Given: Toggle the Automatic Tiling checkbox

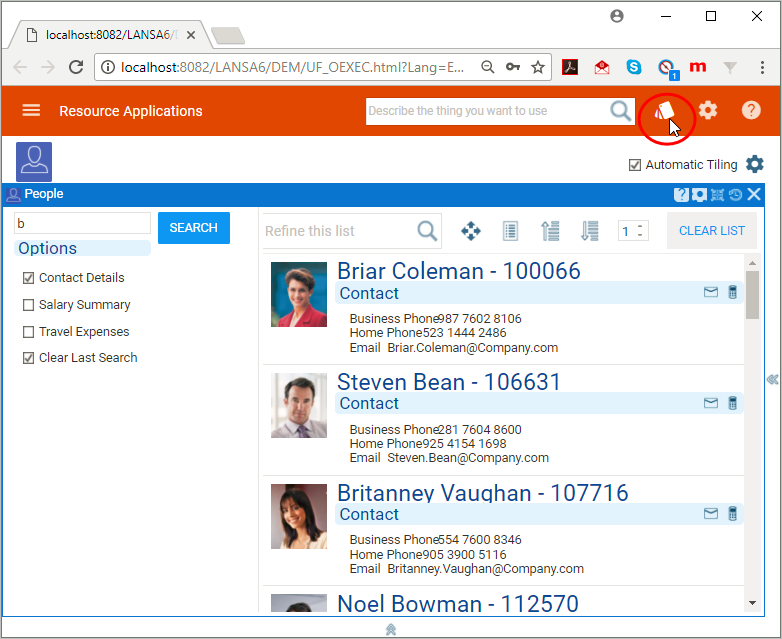Looking at the screenshot, I should [634, 165].
